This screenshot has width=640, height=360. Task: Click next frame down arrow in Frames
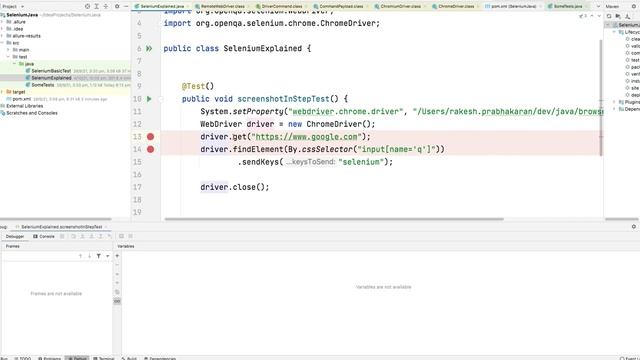pos(89,256)
